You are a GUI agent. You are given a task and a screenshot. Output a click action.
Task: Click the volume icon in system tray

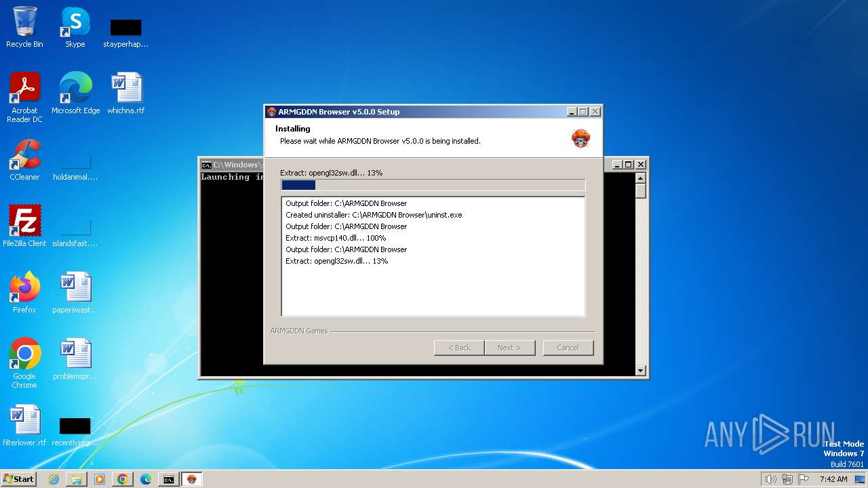click(x=770, y=479)
